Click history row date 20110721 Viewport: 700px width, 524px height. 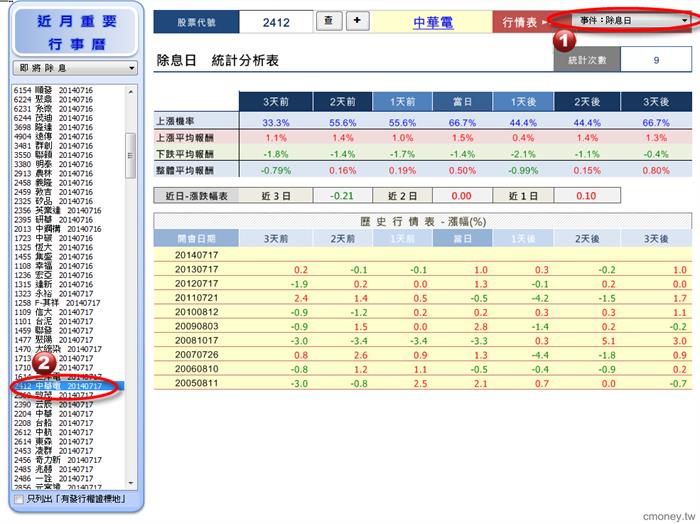click(x=196, y=298)
